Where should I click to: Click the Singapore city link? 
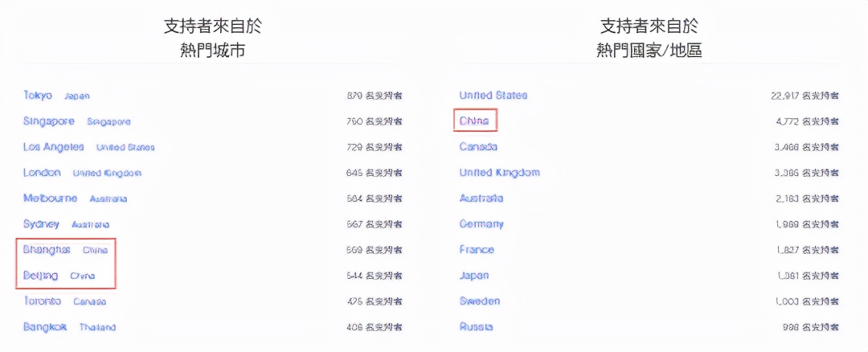pos(49,121)
